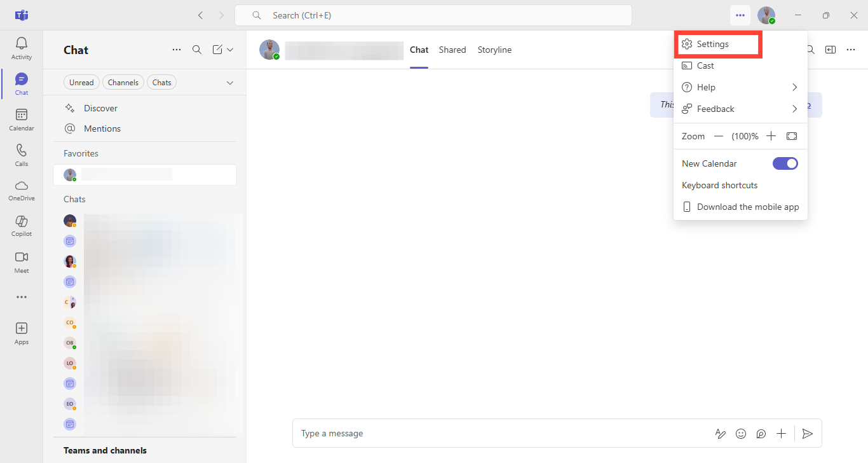
Task: Click the Type a message field
Action: (496, 434)
